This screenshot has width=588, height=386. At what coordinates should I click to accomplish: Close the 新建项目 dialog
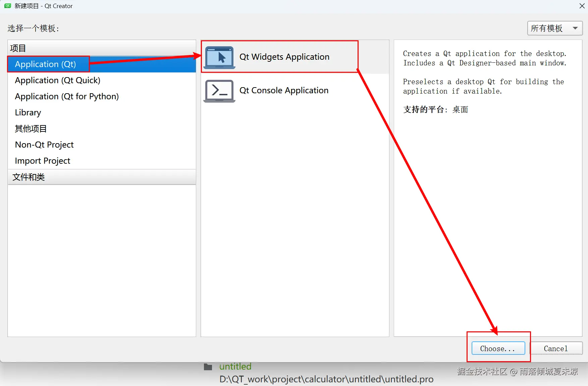(582, 6)
